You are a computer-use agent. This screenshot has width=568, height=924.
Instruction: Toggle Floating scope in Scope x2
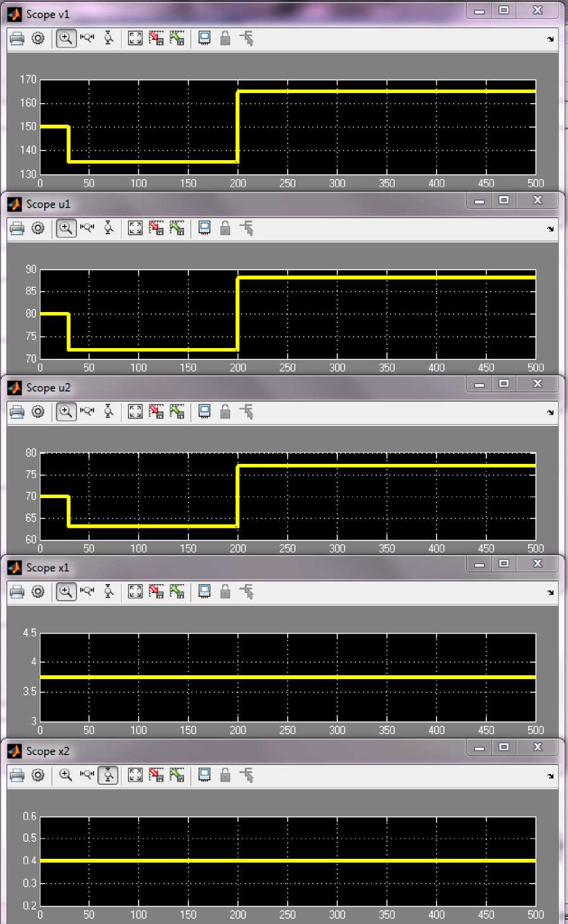204,775
